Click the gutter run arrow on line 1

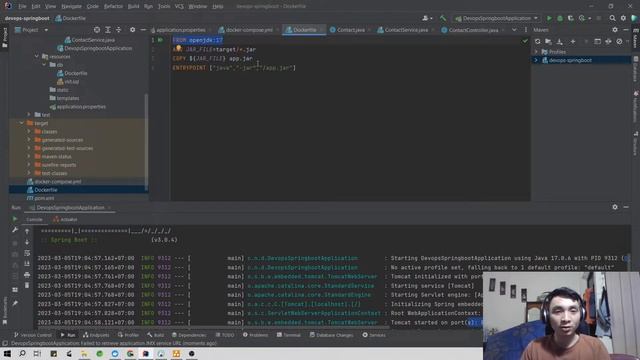160,40
